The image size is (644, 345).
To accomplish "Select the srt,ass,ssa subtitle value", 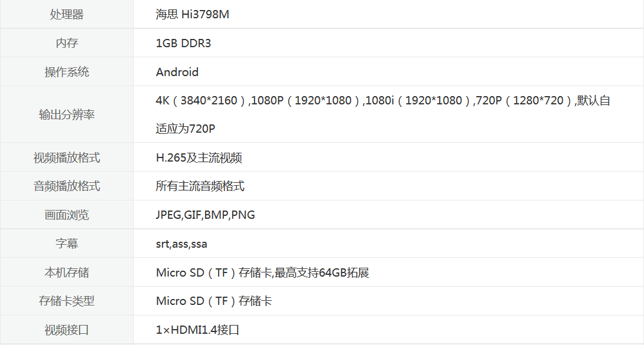I will point(181,244).
